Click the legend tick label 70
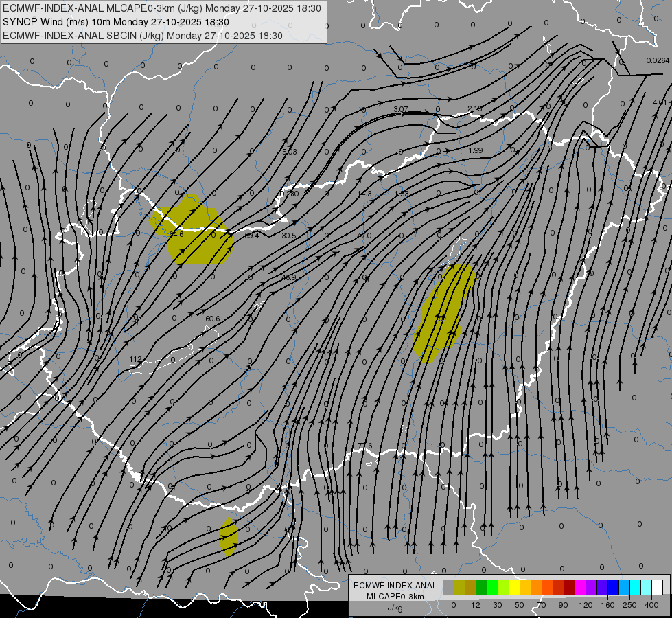Screen dimensions: 672x618 pos(542,605)
